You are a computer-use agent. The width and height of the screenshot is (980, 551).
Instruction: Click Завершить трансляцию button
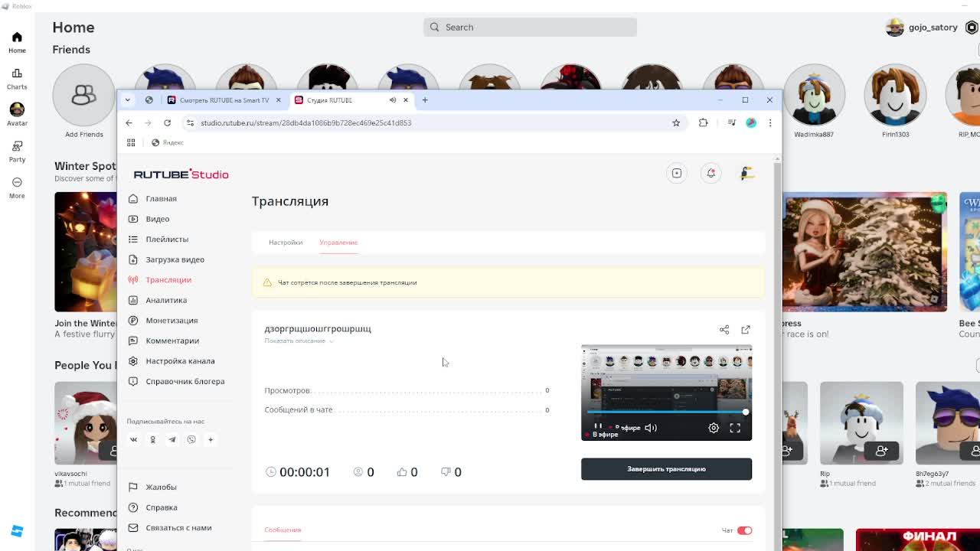(666, 469)
